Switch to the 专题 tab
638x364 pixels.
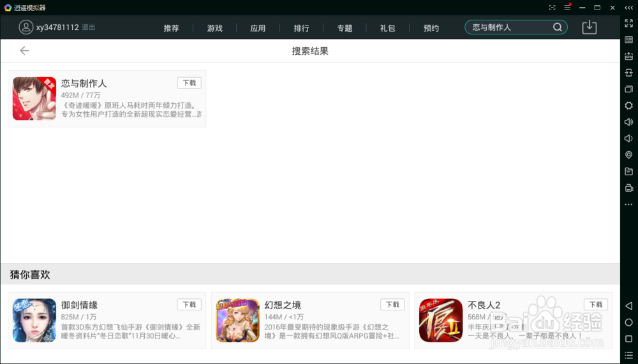pyautogui.click(x=345, y=28)
